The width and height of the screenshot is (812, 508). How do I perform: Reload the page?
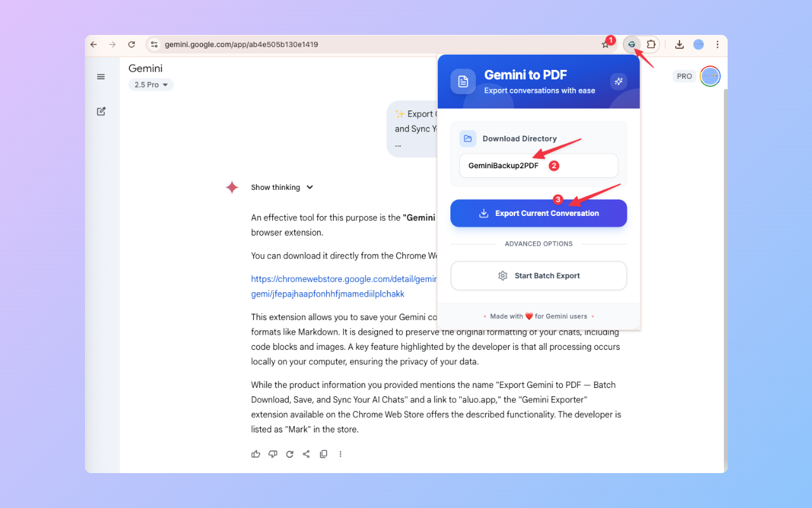[x=131, y=44]
